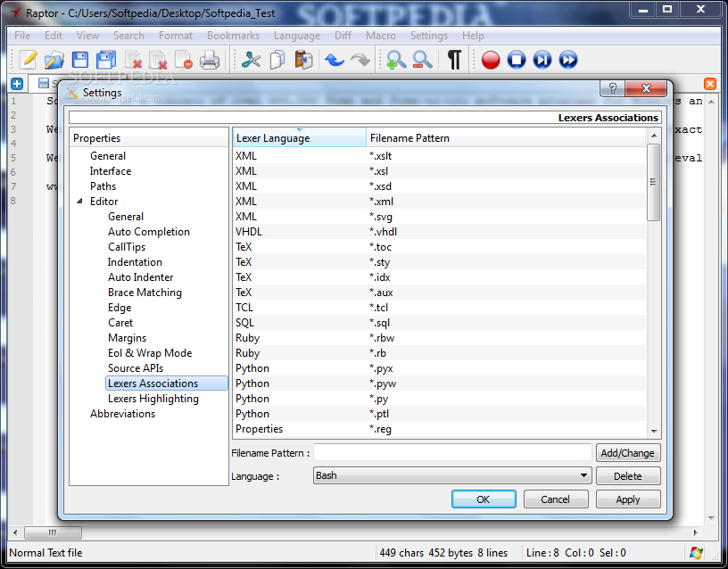Select Paths in properties tree
728x569 pixels.
tap(103, 186)
